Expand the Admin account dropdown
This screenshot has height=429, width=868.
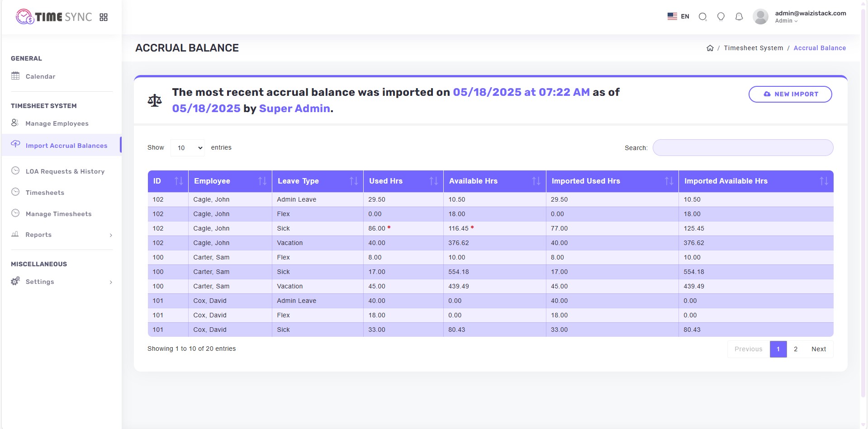click(x=797, y=21)
